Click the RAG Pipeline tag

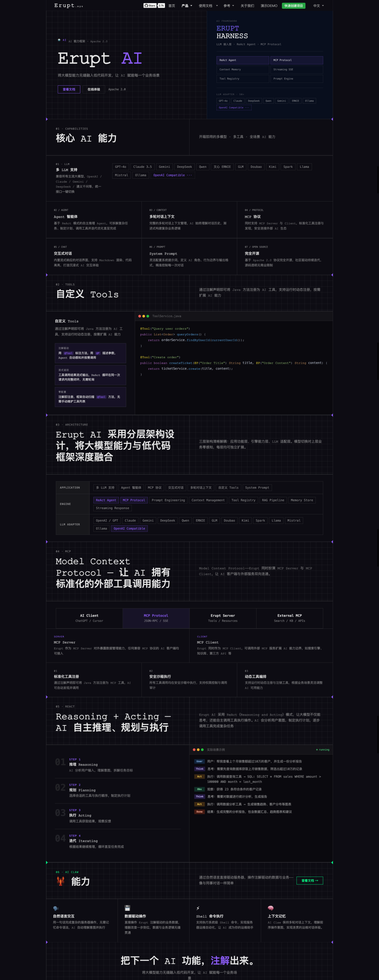point(273,500)
